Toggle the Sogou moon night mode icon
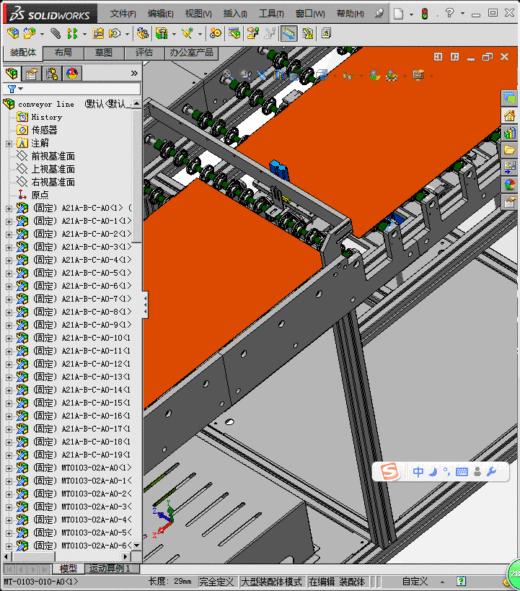520x591 pixels. 433,472
